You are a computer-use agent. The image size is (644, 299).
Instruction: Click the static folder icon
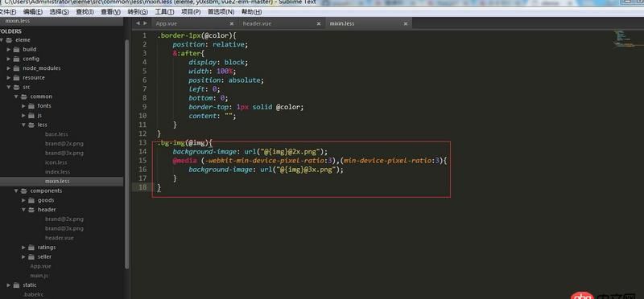pyautogui.click(x=16, y=285)
